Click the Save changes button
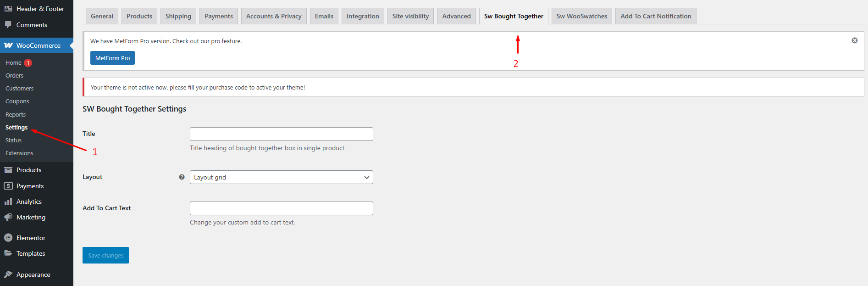The width and height of the screenshot is (868, 286). click(105, 255)
